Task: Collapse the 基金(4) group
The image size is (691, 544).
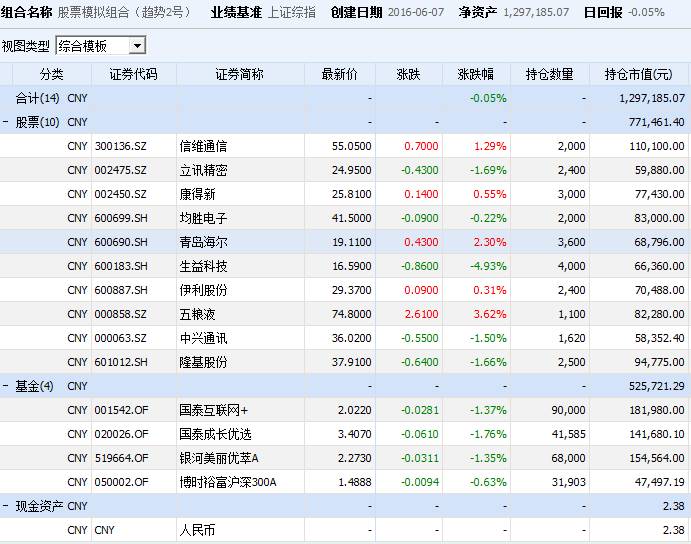Action: (x=5, y=386)
